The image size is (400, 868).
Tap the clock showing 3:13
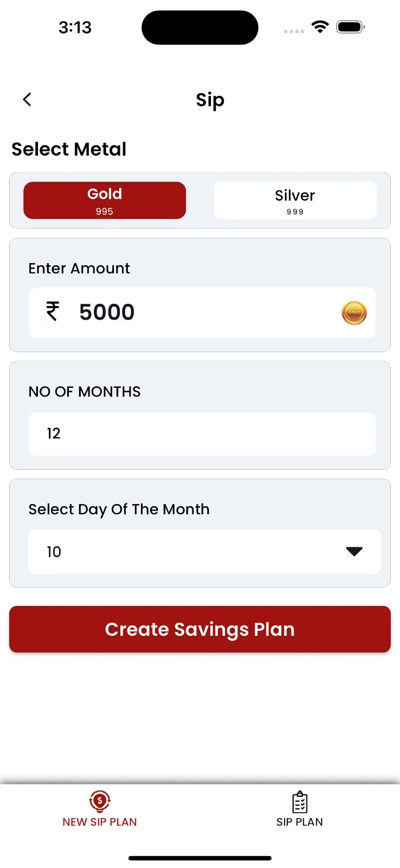(75, 27)
